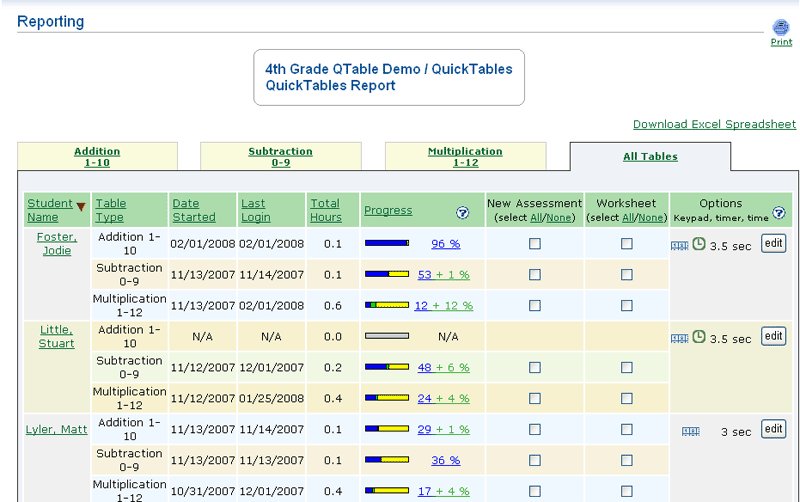Click Jodie Foster's Addition 1-10 progress bar
The height and width of the screenshot is (502, 800).
tap(387, 243)
